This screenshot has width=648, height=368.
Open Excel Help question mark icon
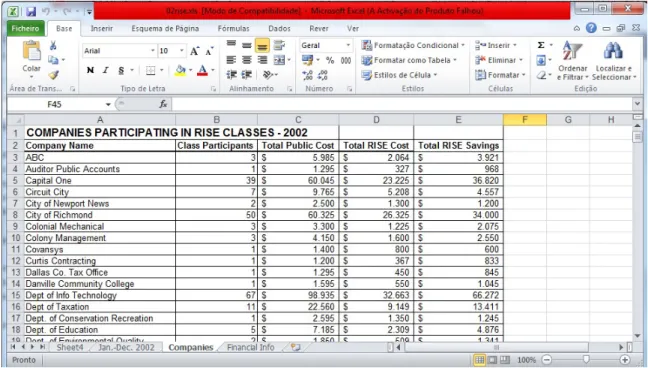click(591, 28)
